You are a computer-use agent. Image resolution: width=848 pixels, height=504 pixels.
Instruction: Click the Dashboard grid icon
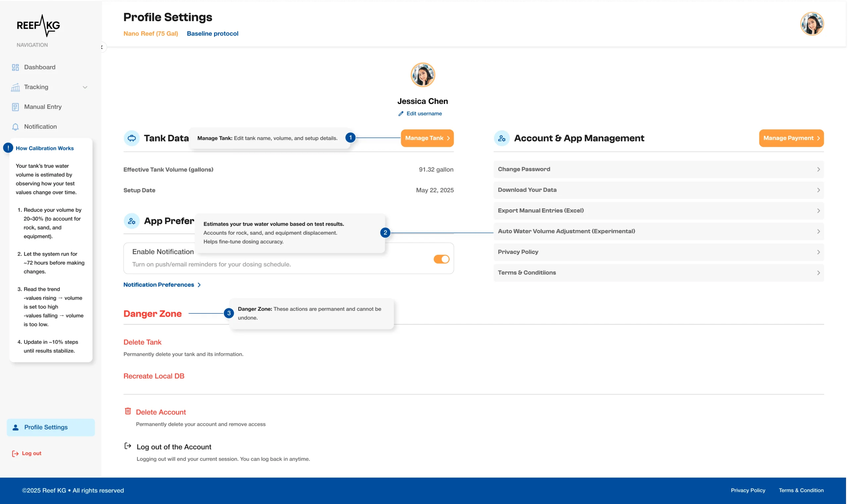point(15,68)
